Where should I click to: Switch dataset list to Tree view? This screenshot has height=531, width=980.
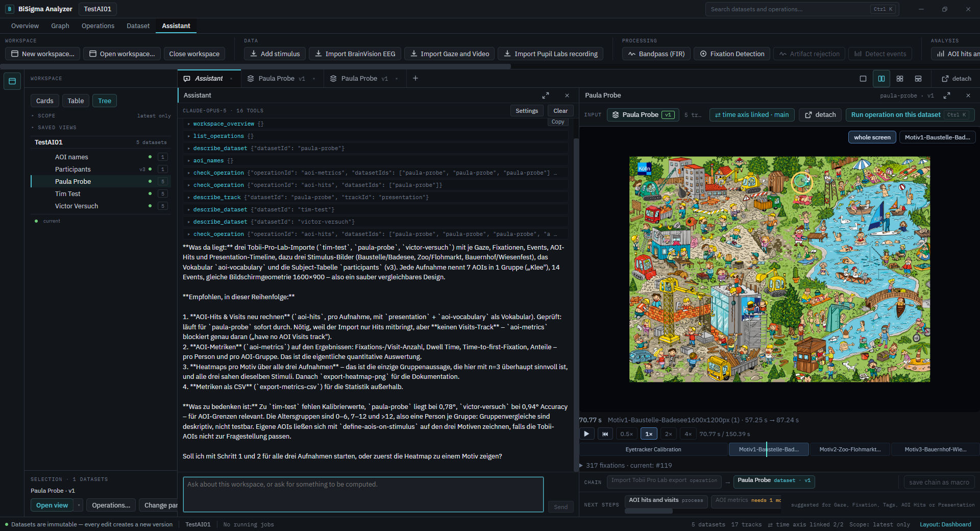point(105,101)
